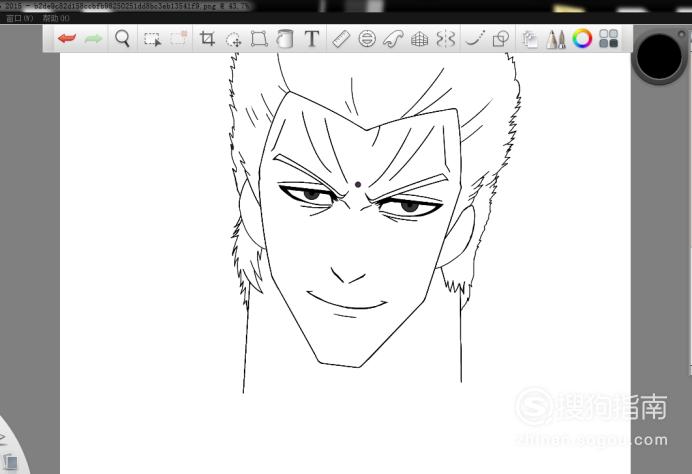692x474 pixels.
Task: Select the dimmed Quick Transform tool
Action: coord(179,39)
